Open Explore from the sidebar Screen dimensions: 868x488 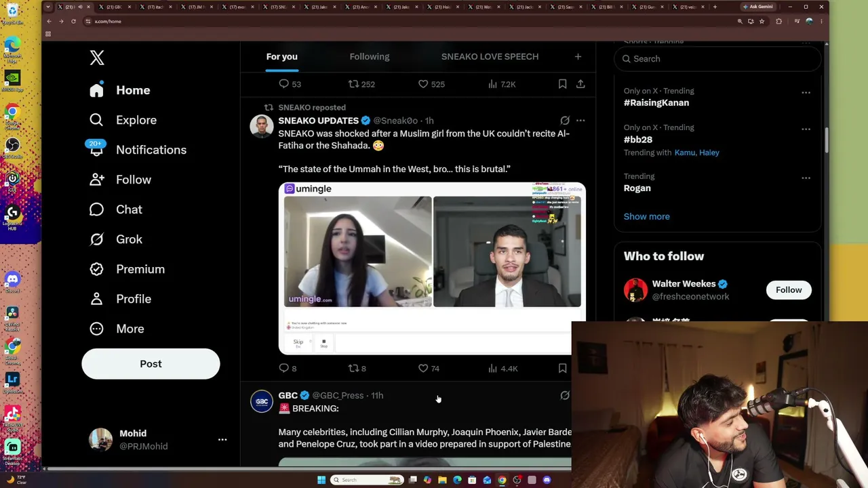[123, 120]
